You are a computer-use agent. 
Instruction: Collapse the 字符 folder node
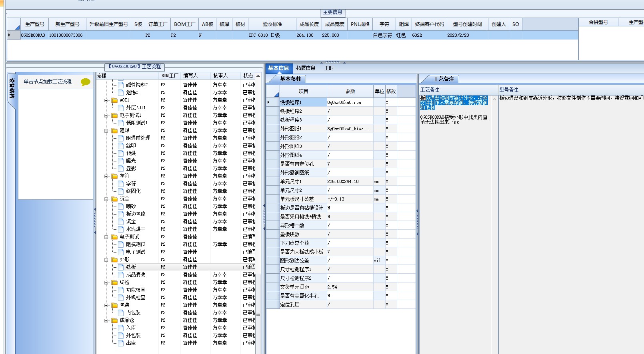tap(107, 176)
